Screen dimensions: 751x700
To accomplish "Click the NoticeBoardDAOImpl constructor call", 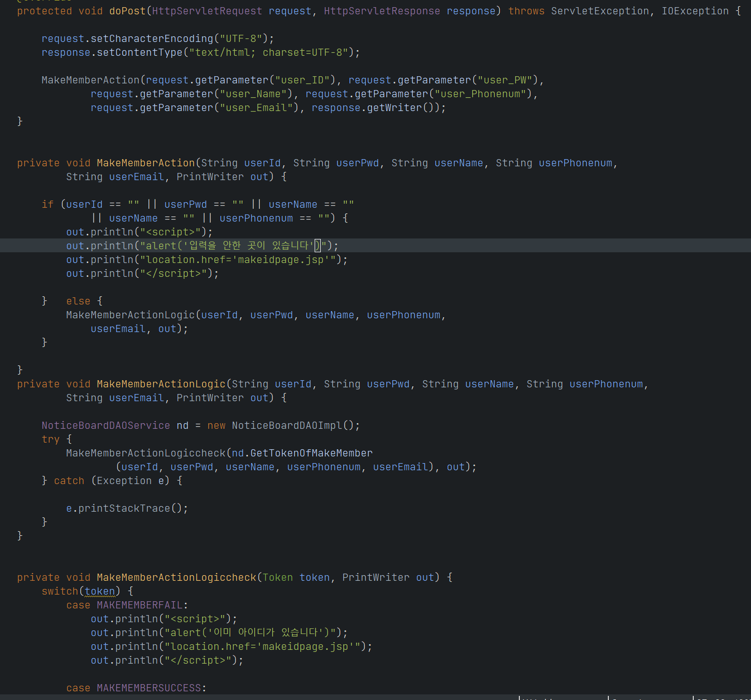I will [x=287, y=425].
